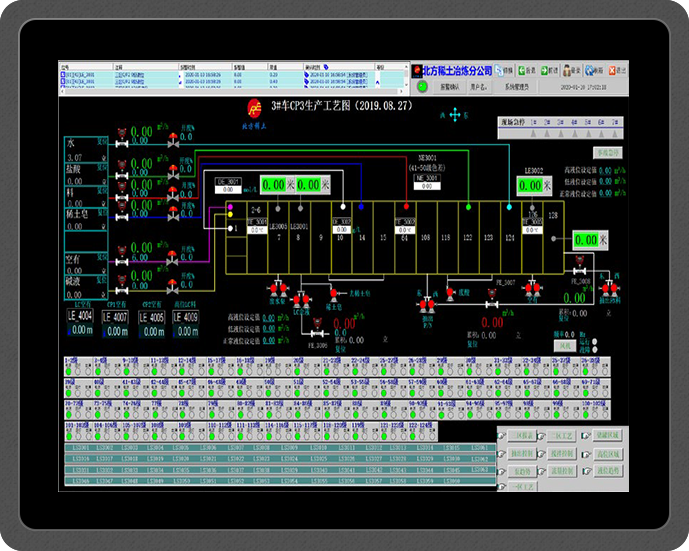Click the cyan pan arrows navigation icon

[455, 115]
